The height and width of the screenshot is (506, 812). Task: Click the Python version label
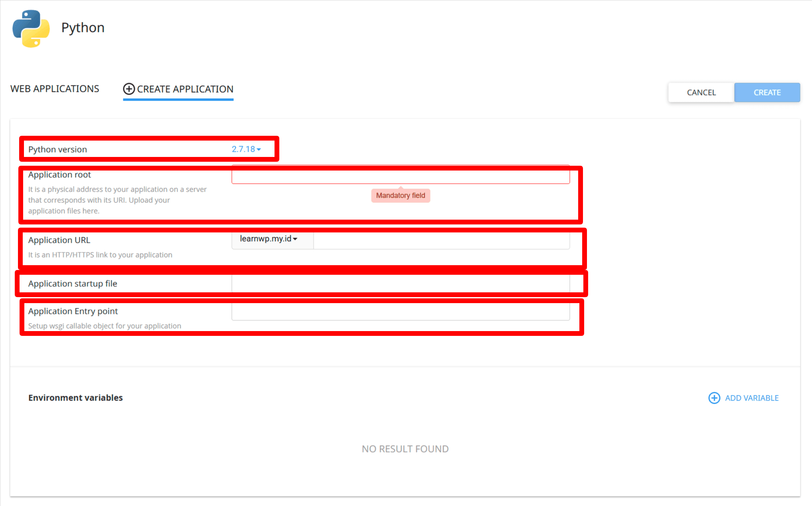[x=57, y=149]
